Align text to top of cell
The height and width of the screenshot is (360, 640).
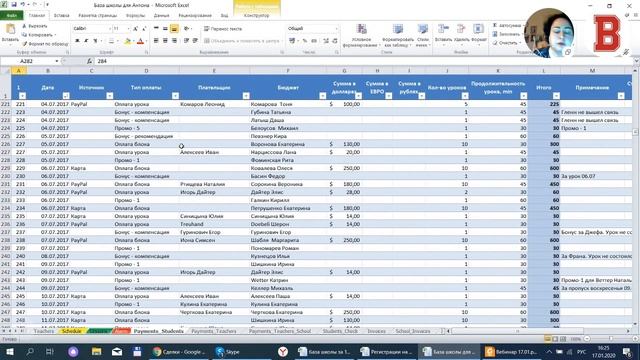click(156, 29)
